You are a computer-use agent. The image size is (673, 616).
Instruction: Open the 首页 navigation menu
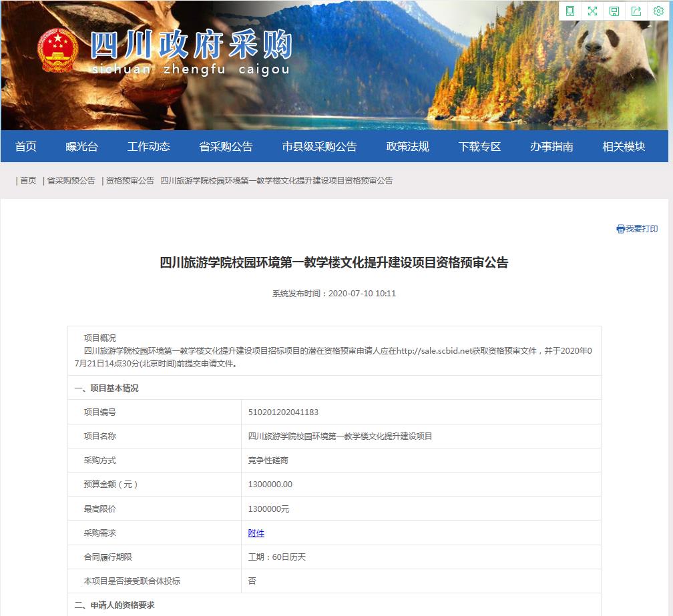point(26,147)
